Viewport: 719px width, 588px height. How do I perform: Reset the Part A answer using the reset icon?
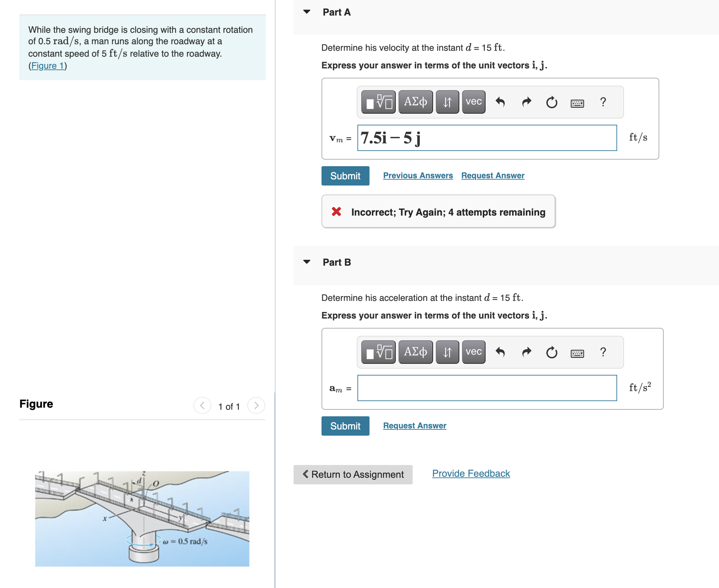[x=552, y=102]
